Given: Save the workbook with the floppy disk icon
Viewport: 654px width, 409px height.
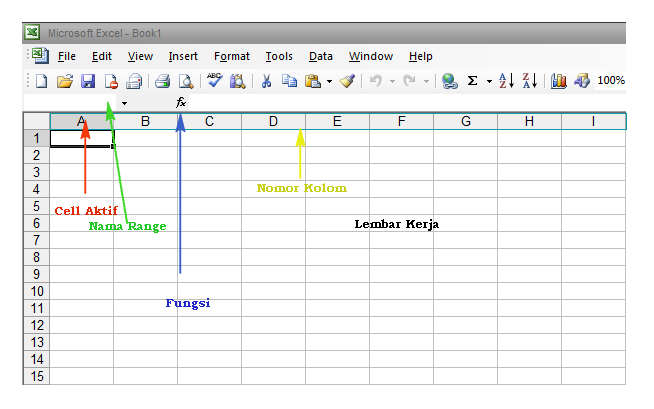Looking at the screenshot, I should [x=88, y=81].
